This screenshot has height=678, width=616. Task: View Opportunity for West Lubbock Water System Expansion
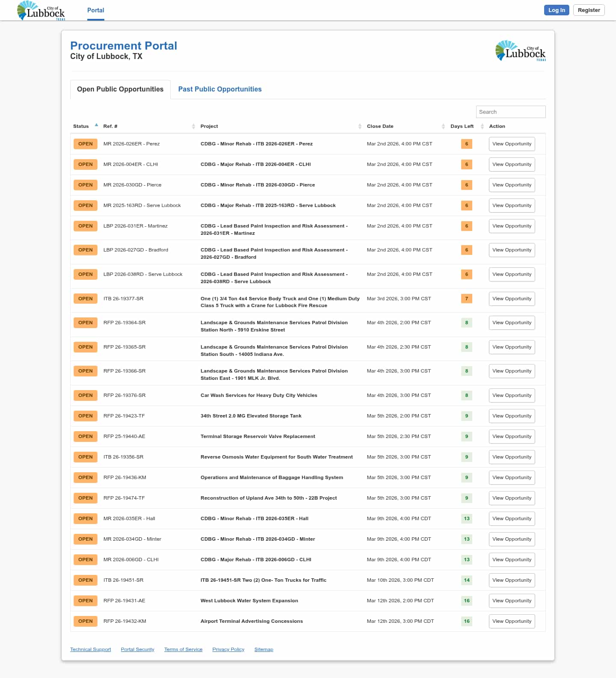[x=512, y=601]
